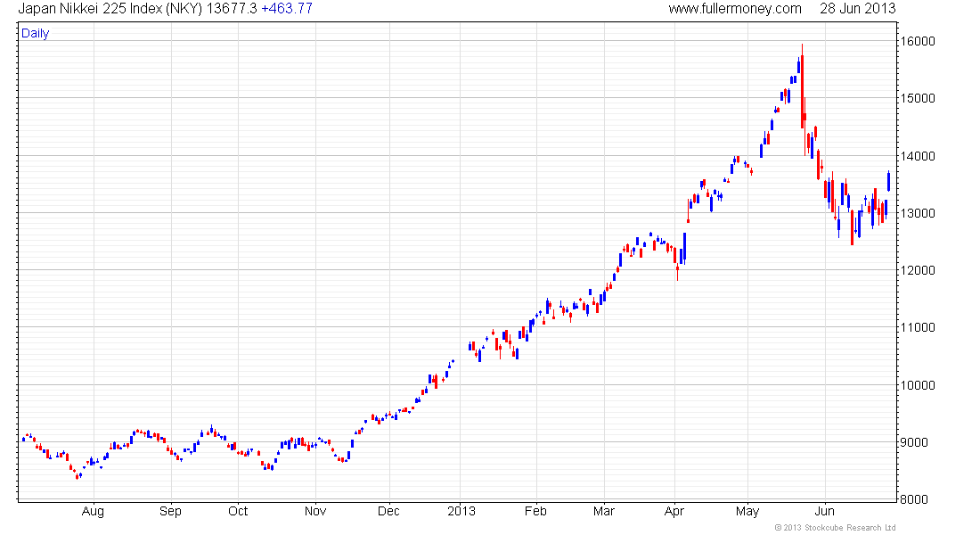Select the 10000 y-axis label
Screen dimensions: 980x535
(x=918, y=385)
